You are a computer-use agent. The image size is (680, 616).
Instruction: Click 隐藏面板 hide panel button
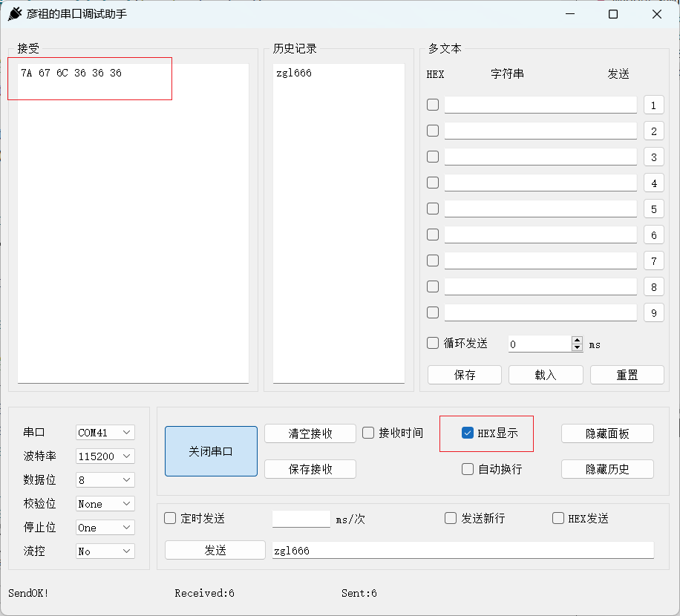pyautogui.click(x=607, y=433)
